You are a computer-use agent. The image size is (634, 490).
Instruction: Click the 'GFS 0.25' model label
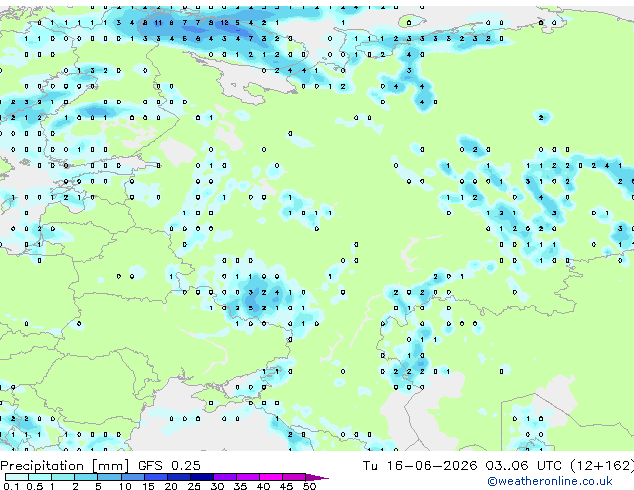point(169,466)
